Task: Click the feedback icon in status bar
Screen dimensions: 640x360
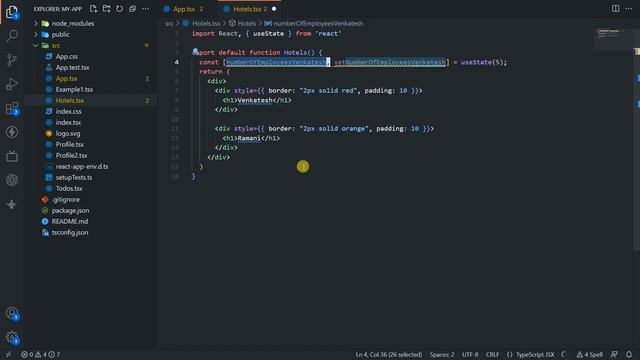Action: tap(614, 354)
